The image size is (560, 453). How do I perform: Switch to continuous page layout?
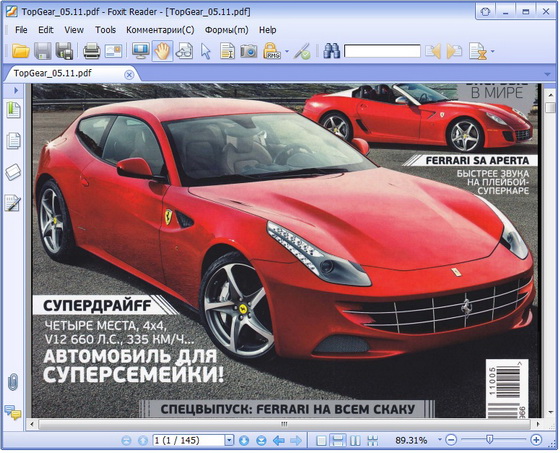tap(338, 440)
